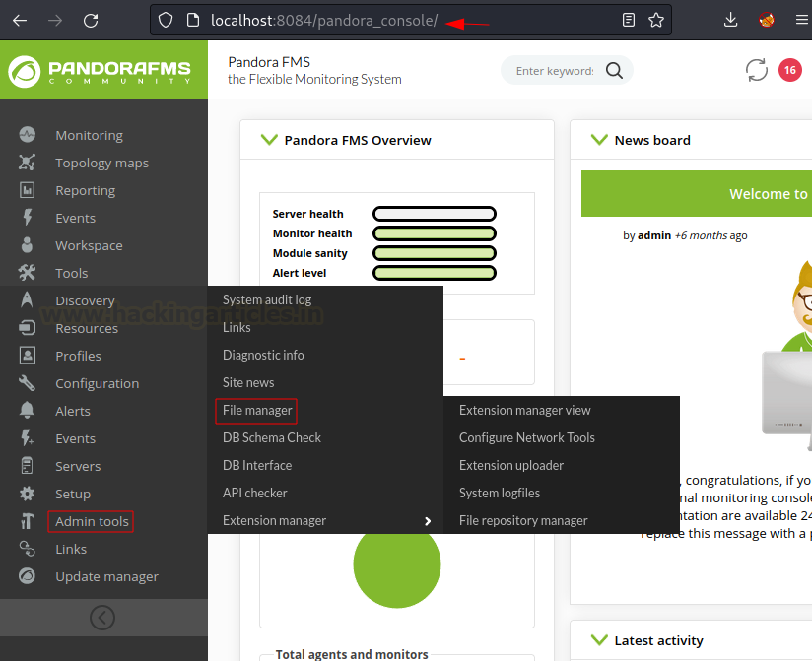Bookmark the page with the star icon
Image resolution: width=812 pixels, height=661 pixels.
pyautogui.click(x=656, y=20)
